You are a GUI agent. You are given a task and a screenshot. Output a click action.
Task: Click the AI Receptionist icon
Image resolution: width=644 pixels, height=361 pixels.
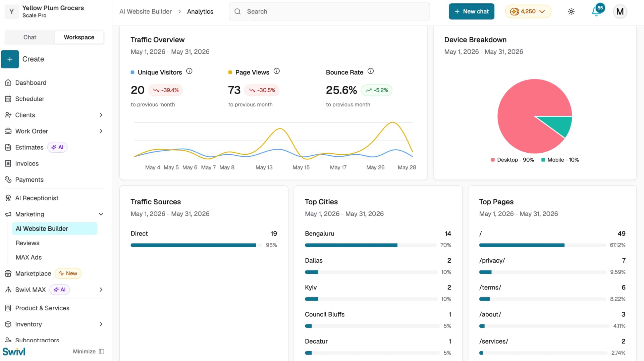click(8, 198)
